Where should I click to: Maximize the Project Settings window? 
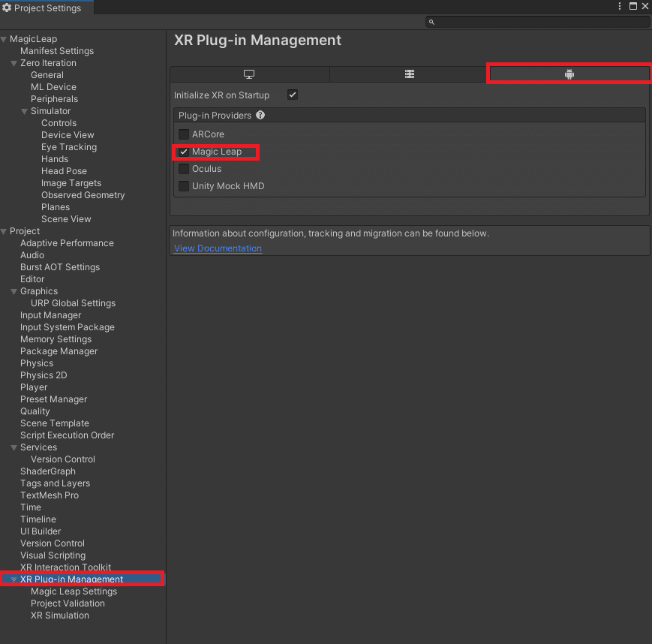point(633,6)
